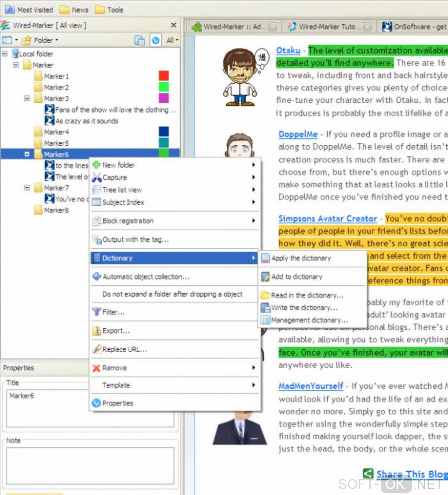448x495 pixels.
Task: Close the Wired-Marker Tuto... tab
Action: [x=367, y=26]
